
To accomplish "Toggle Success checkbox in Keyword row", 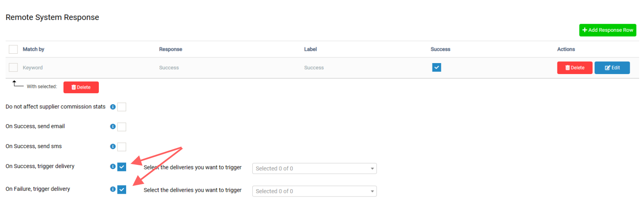I will tap(437, 68).
